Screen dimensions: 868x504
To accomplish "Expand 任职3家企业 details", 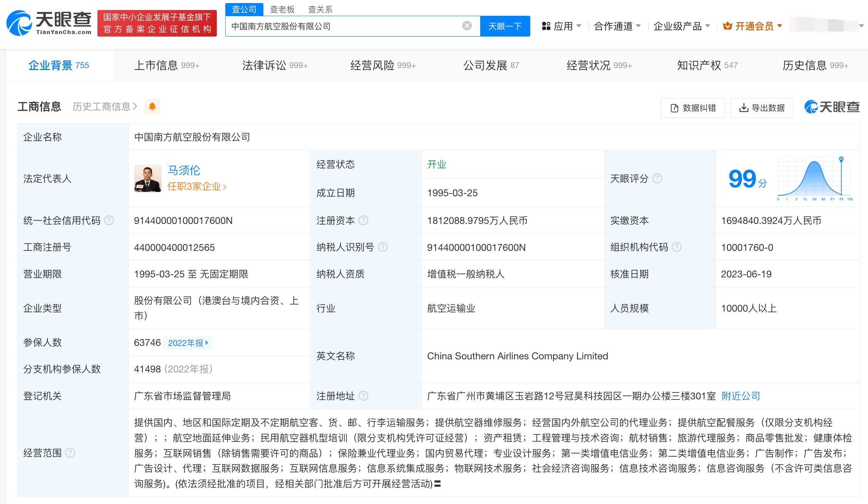I will 197,187.
